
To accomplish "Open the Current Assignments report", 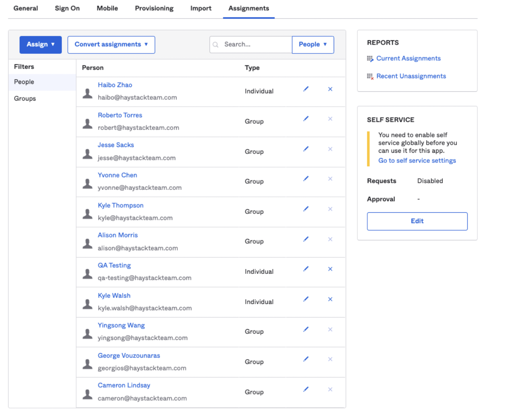I will coord(408,58).
